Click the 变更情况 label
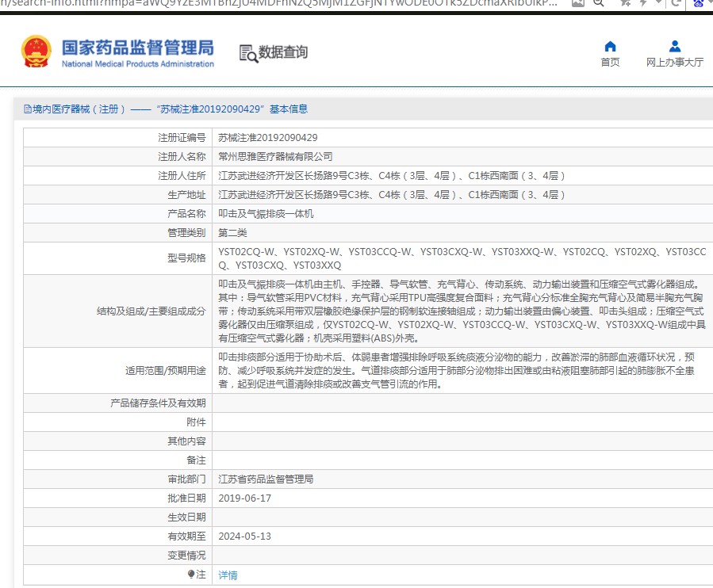Viewport: 713px width, 588px height. point(186,556)
